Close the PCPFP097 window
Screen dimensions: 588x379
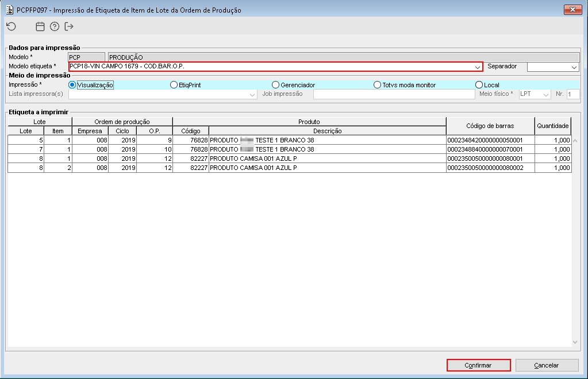(x=572, y=10)
